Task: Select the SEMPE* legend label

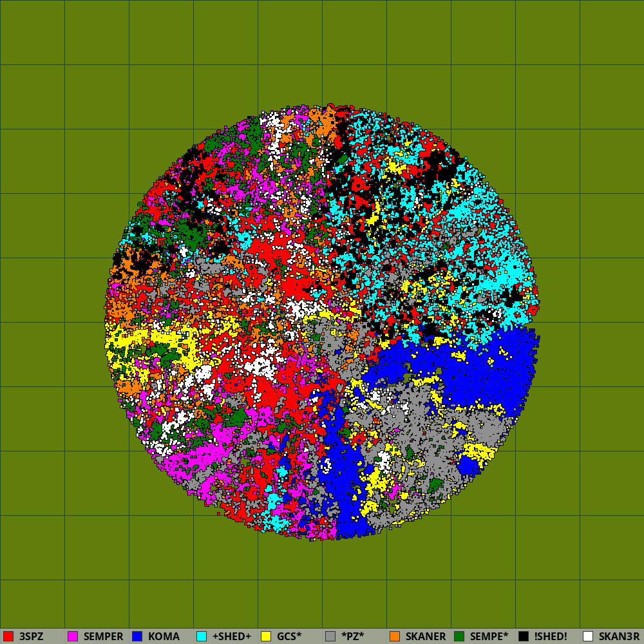Action: click(489, 636)
